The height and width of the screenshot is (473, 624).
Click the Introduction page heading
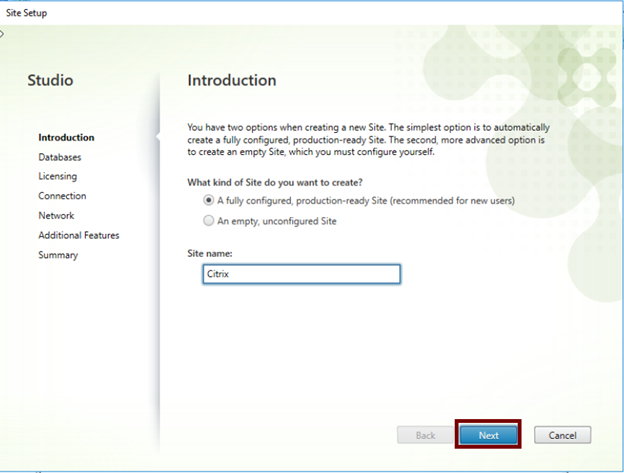point(232,80)
